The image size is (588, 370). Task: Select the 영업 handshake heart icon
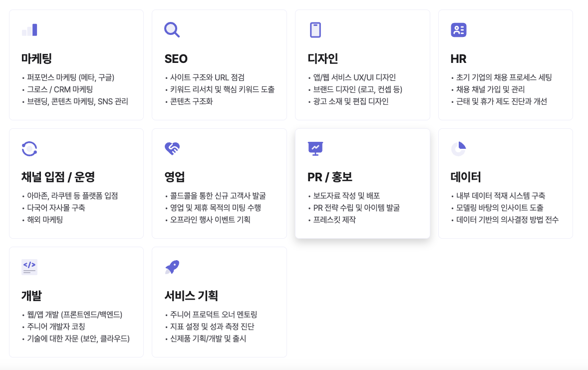(172, 148)
